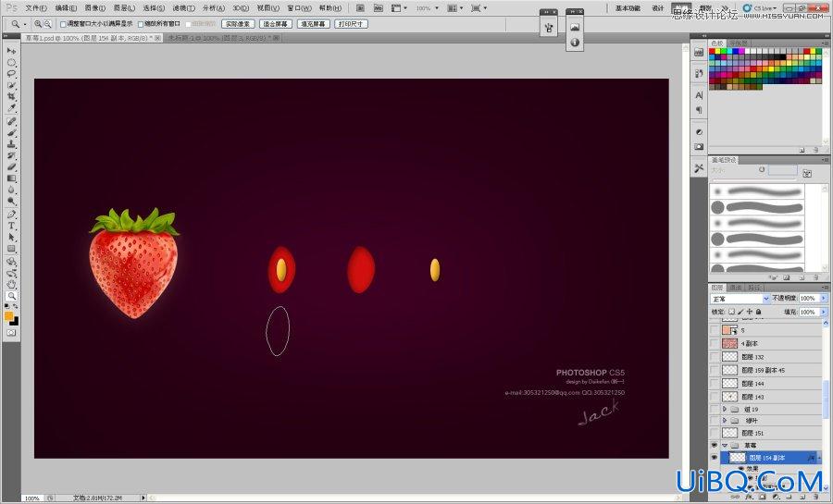Open the status bar info arrow

(143, 498)
